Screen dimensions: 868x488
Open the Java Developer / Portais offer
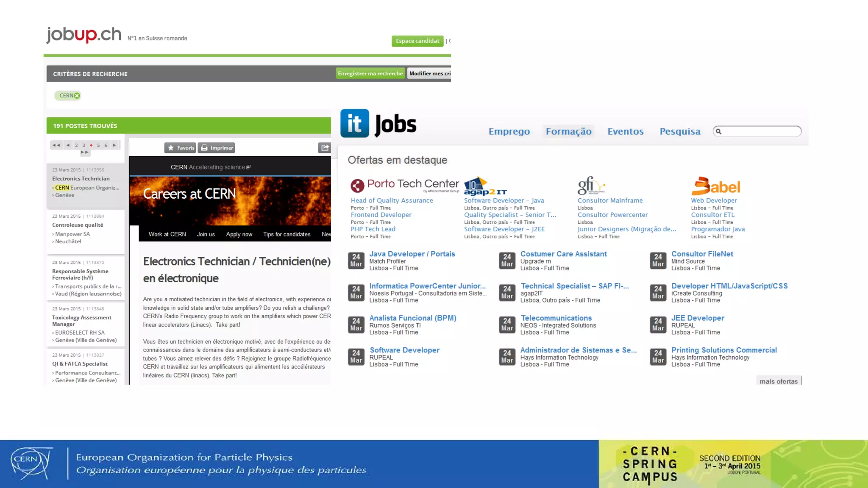(412, 254)
